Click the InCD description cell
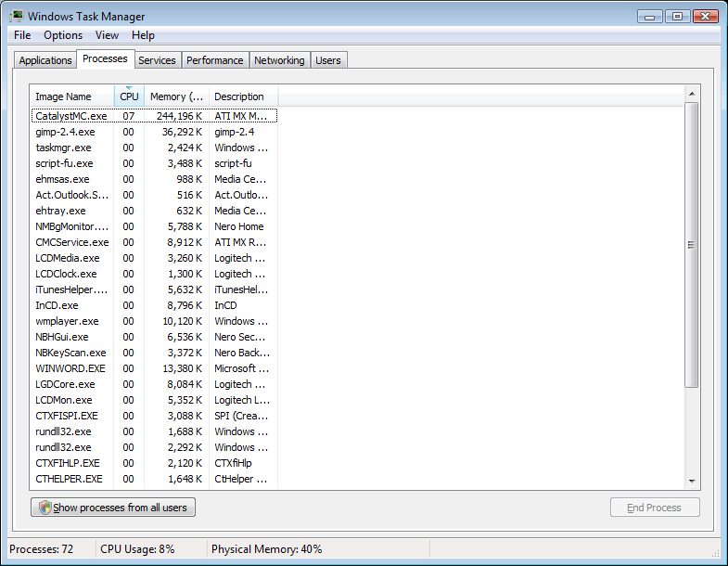The width and height of the screenshot is (728, 566). click(x=225, y=306)
